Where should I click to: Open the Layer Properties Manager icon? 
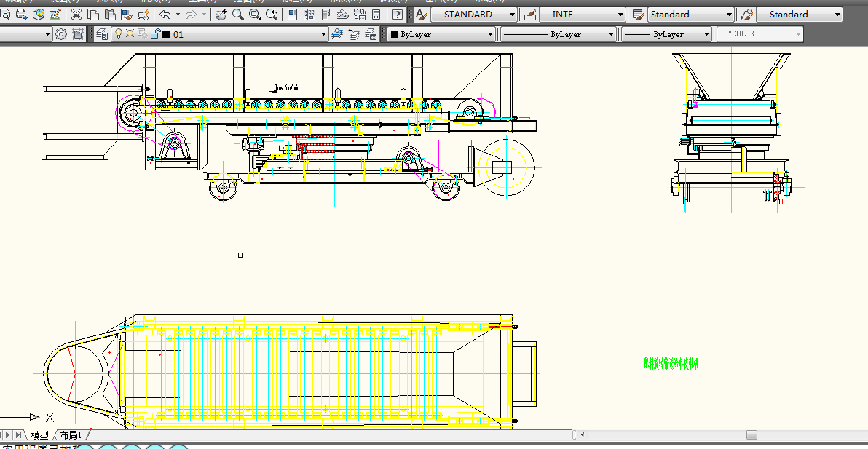pyautogui.click(x=101, y=33)
